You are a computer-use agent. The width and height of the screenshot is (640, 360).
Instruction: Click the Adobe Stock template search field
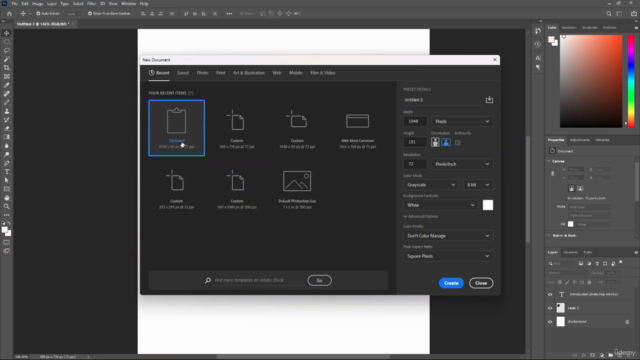[259, 280]
